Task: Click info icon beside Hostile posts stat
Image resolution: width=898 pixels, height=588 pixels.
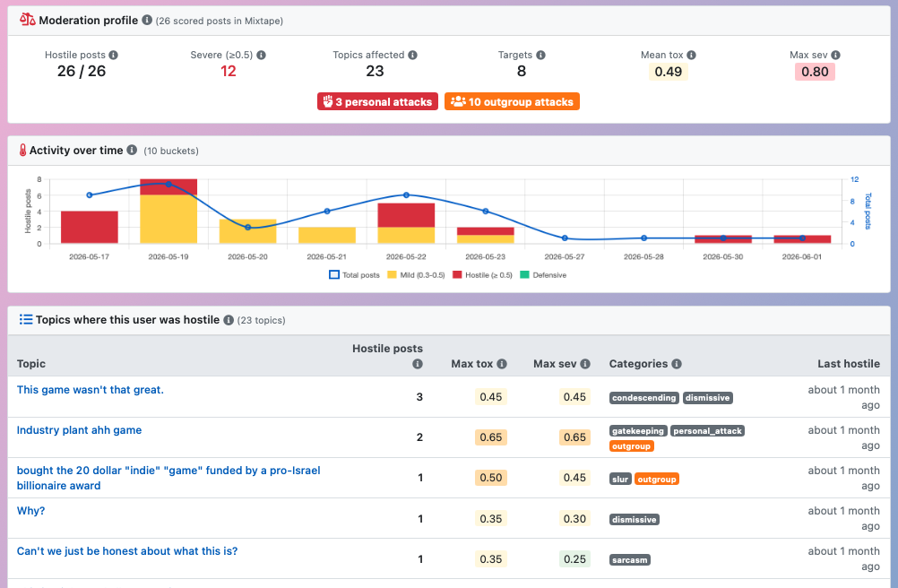Action: point(114,55)
